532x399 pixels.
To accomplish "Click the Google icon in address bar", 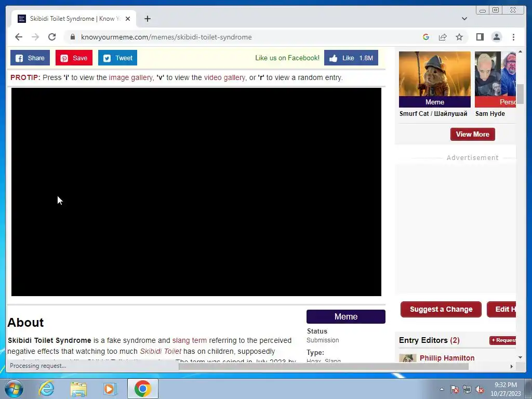I will click(x=426, y=37).
